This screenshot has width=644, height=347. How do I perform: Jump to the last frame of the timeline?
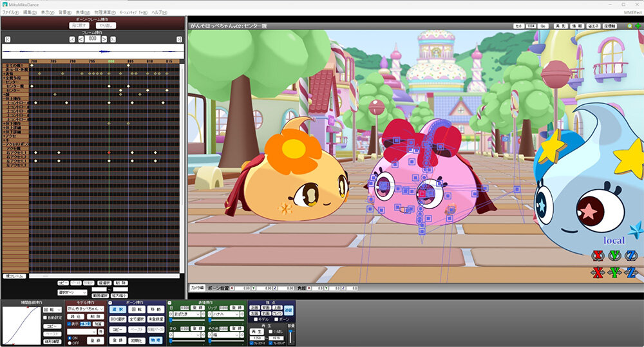(178, 39)
